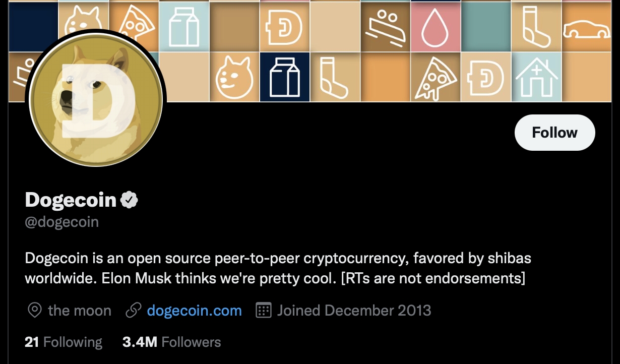
Task: Click the Follow button
Action: coord(554,133)
